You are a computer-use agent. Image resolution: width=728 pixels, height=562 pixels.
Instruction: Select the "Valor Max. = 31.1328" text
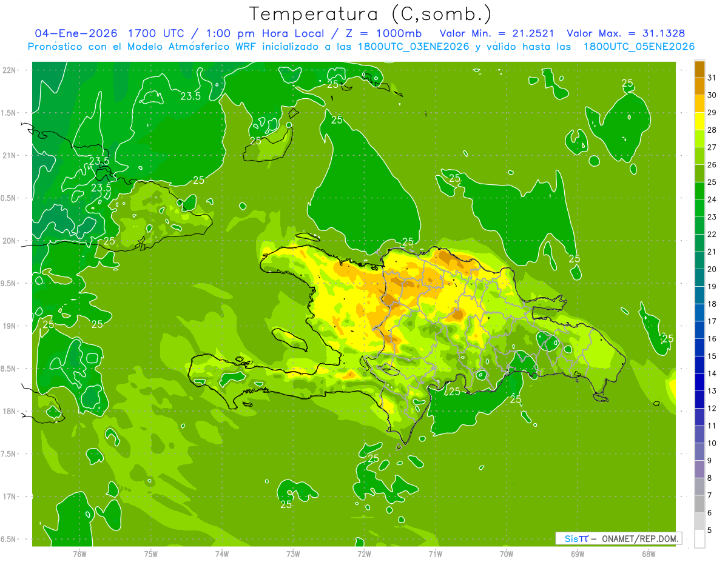(626, 33)
